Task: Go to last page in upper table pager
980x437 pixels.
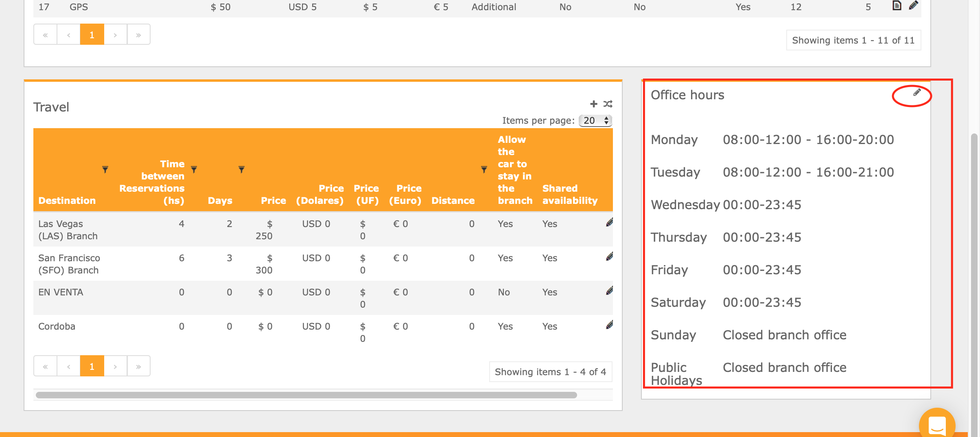Action: 139,35
